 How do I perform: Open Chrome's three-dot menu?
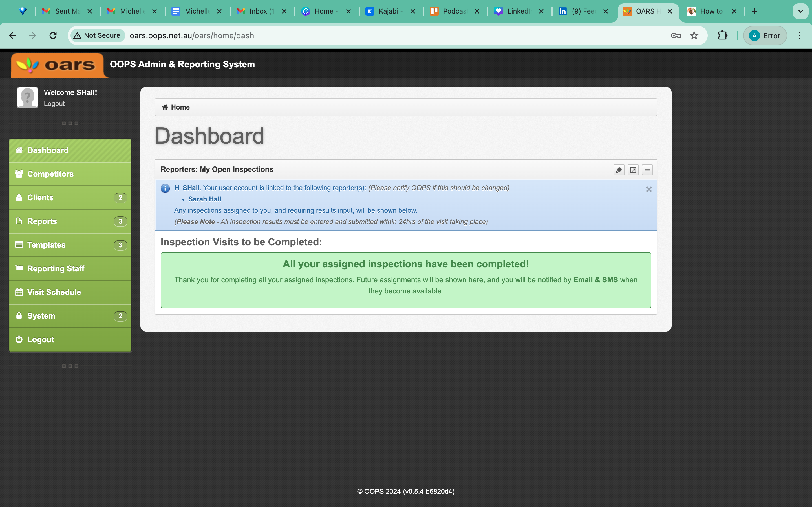click(800, 35)
